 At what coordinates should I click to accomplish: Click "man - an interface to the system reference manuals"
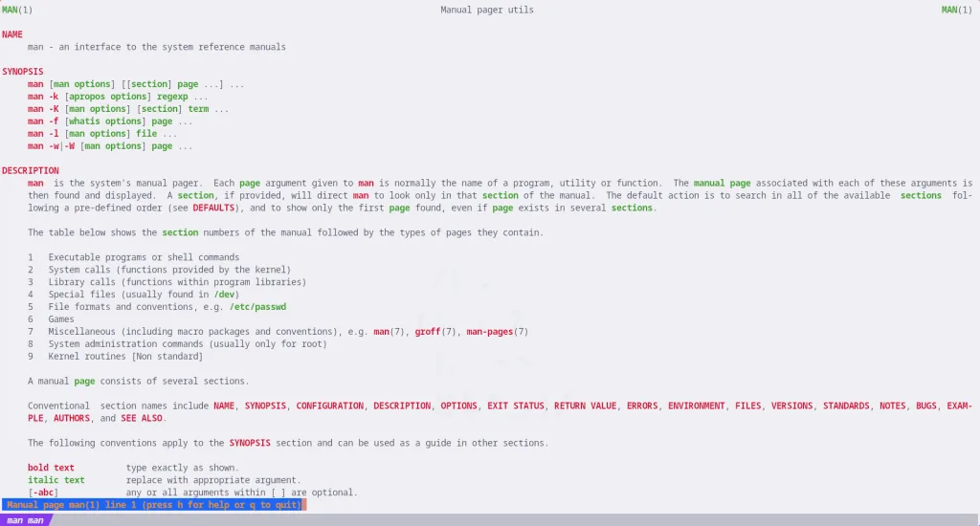tap(156, 47)
